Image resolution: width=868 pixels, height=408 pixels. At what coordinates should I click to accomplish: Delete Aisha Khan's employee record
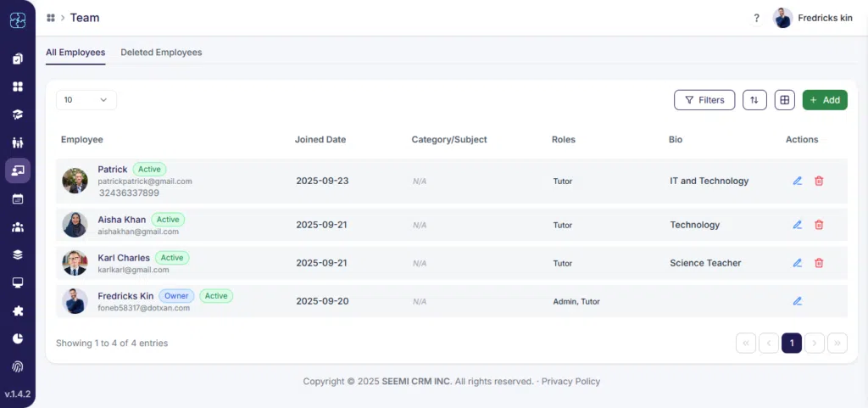(x=819, y=225)
